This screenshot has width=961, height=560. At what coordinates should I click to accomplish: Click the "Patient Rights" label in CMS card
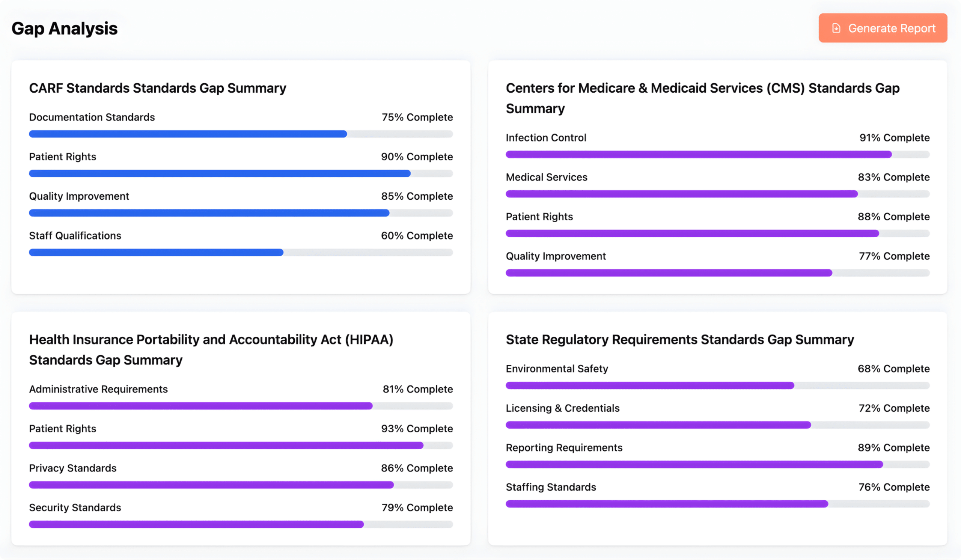pyautogui.click(x=539, y=217)
